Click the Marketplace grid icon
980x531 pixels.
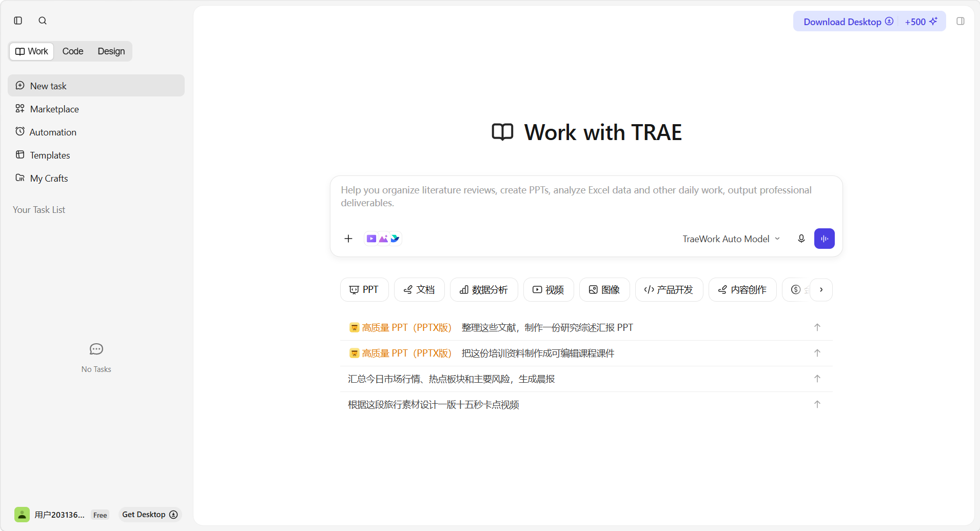(x=20, y=109)
